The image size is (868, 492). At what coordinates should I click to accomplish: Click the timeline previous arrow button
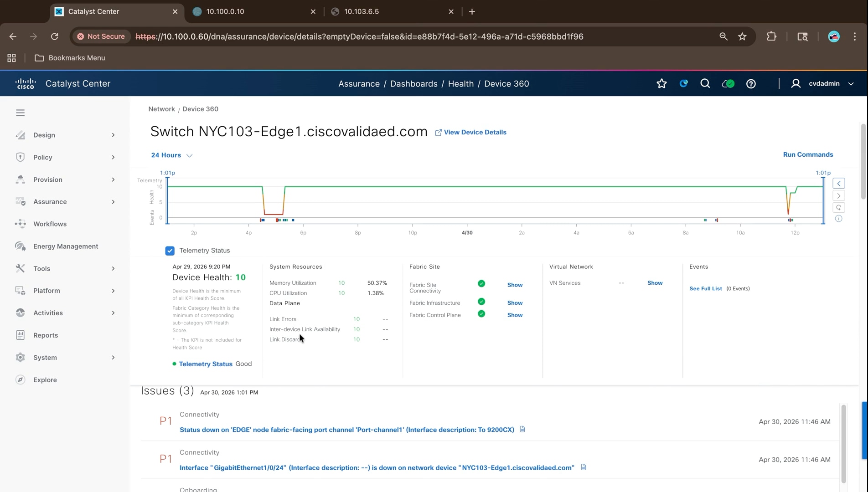click(x=839, y=184)
